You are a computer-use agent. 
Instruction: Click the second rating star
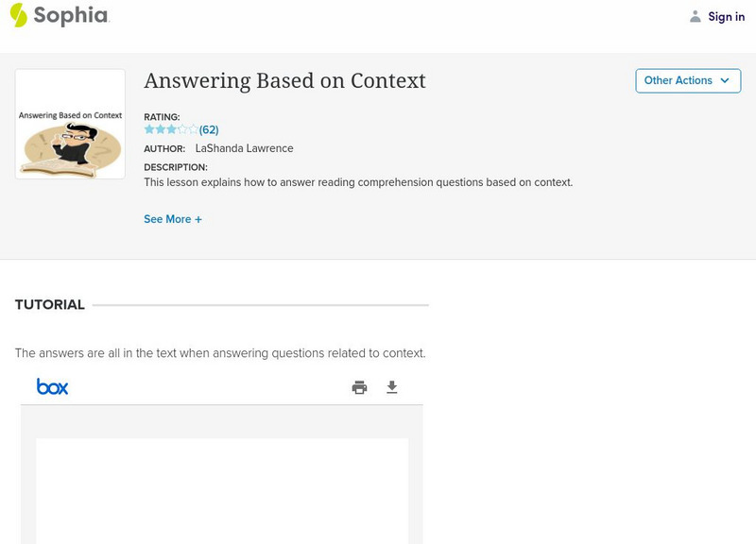coord(161,129)
